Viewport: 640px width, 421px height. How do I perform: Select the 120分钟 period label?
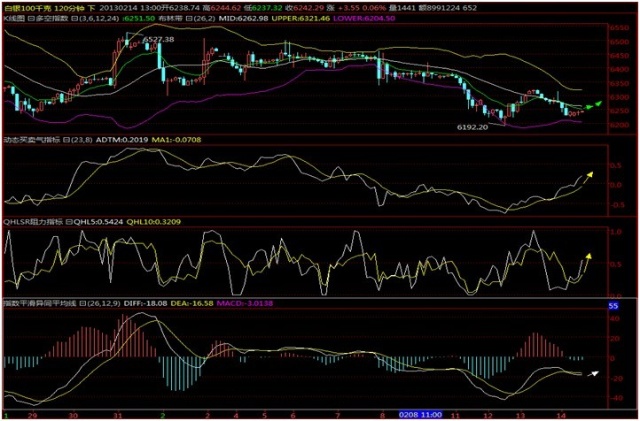(x=65, y=6)
